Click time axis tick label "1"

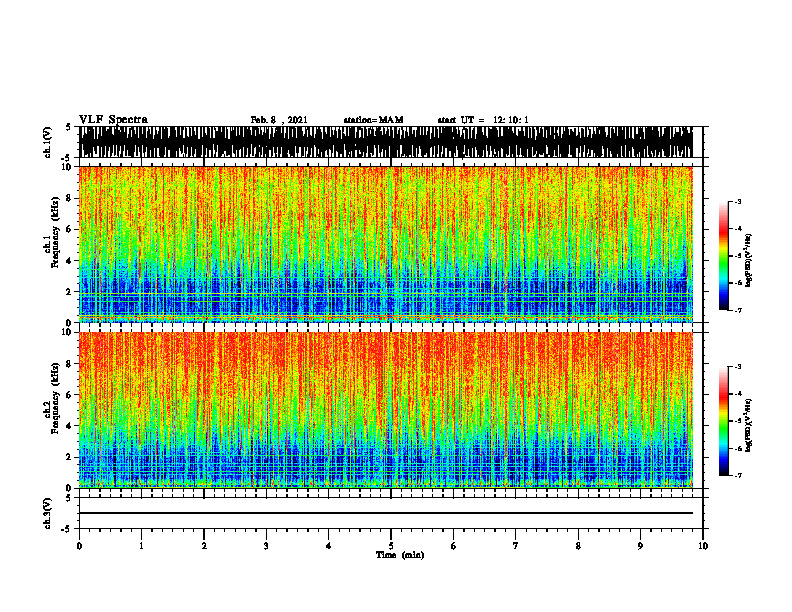(141, 546)
